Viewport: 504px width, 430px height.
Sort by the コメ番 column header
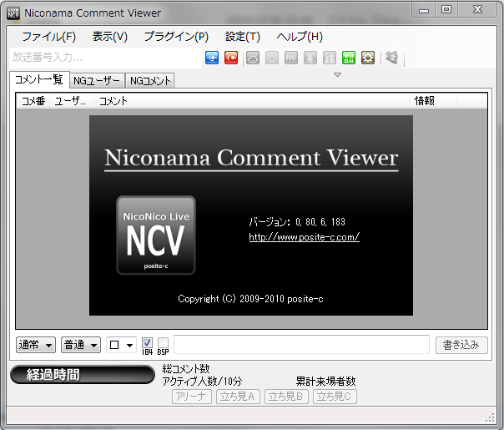33,101
